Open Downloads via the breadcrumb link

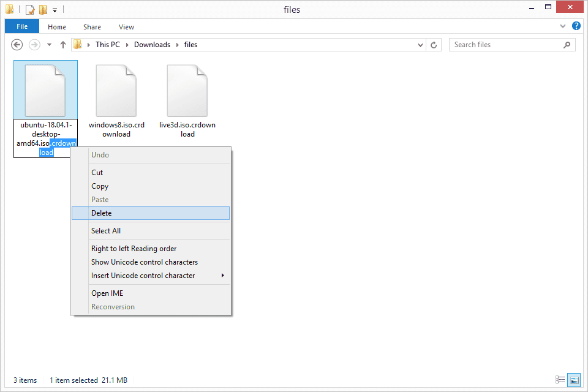[x=152, y=44]
